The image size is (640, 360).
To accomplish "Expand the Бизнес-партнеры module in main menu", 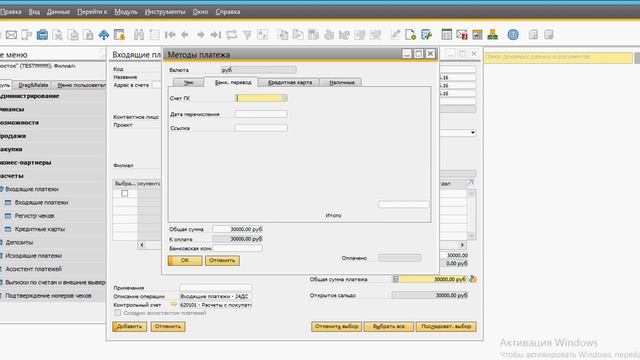I will 26,162.
